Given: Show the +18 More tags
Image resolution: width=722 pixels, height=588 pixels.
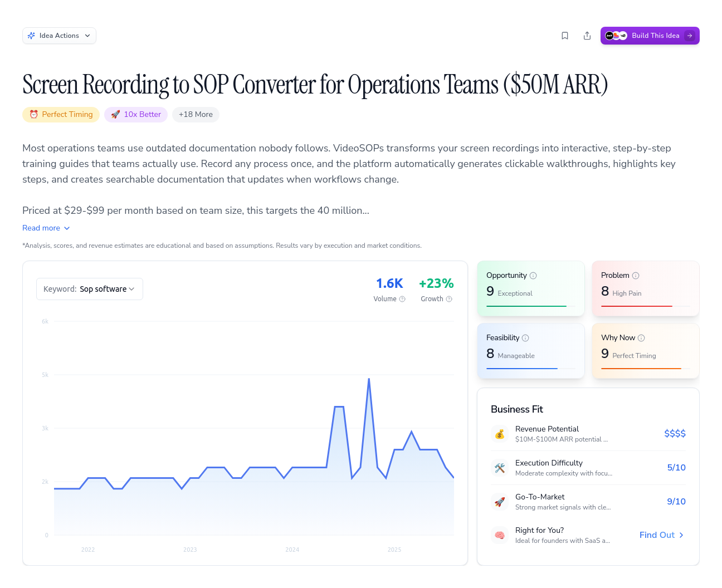Looking at the screenshot, I should point(196,115).
